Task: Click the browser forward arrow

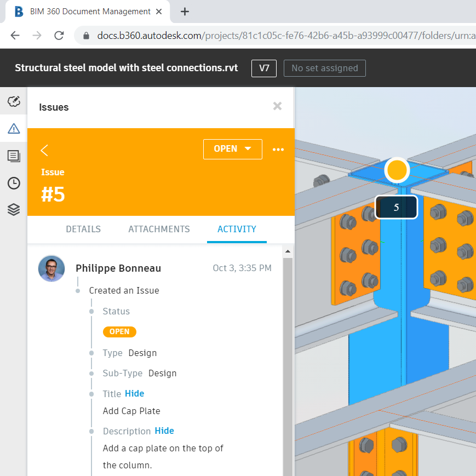Action: pyautogui.click(x=37, y=36)
